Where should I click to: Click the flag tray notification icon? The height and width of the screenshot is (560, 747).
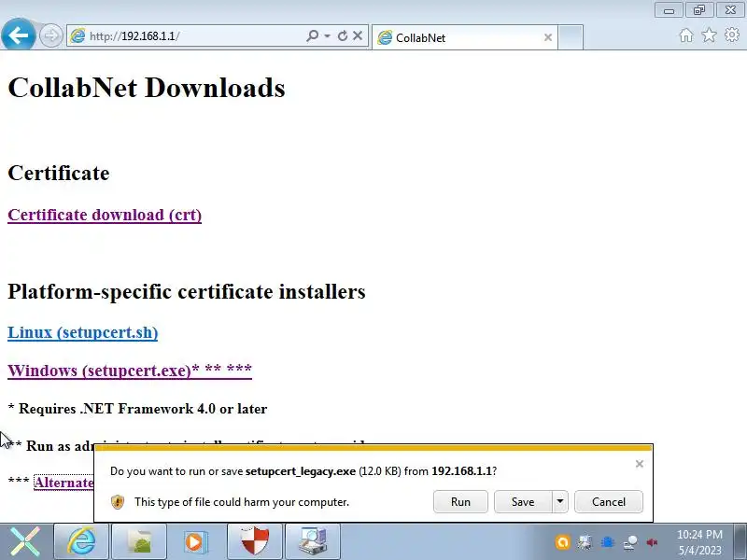pos(585,542)
